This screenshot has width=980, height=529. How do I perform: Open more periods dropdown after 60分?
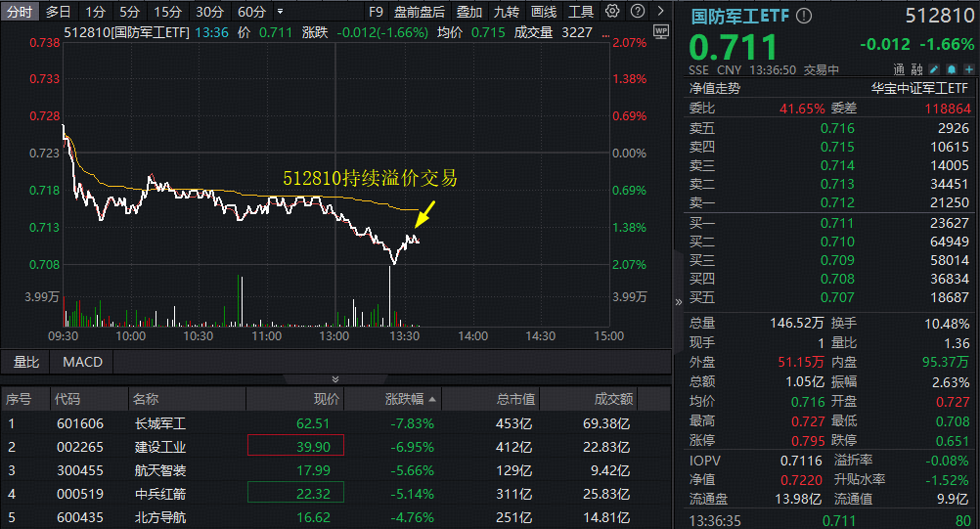[281, 12]
